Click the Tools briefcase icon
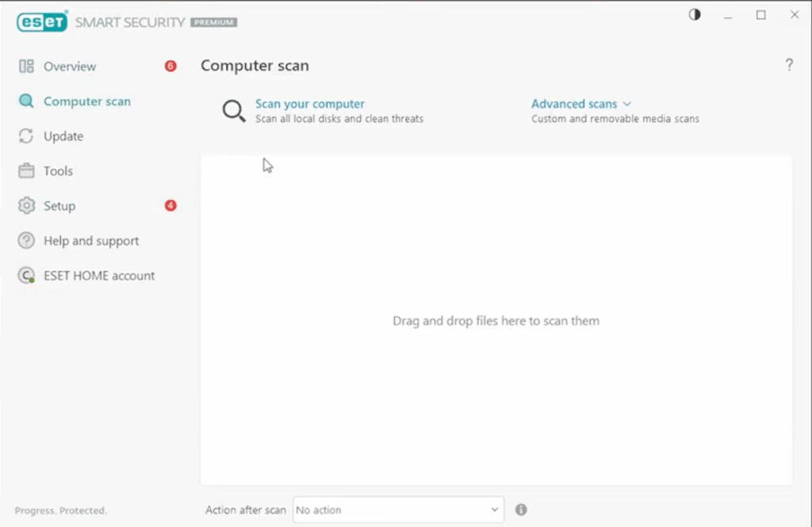The height and width of the screenshot is (527, 812). click(26, 171)
